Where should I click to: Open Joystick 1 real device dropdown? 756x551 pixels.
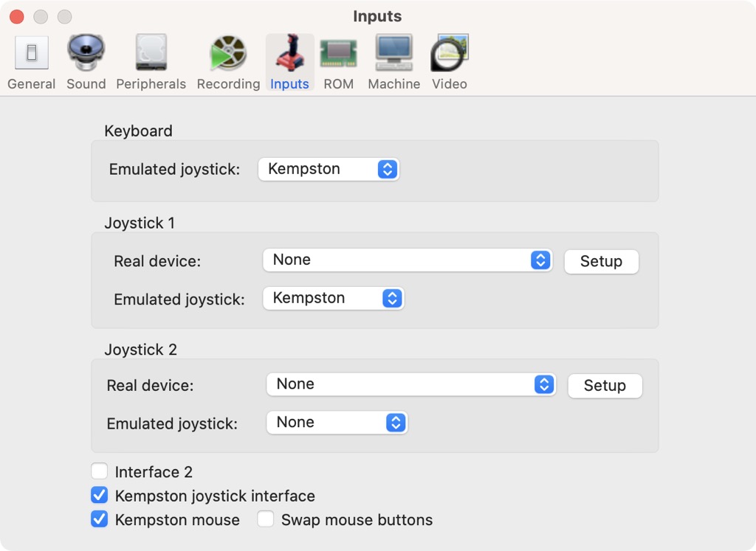click(x=407, y=260)
